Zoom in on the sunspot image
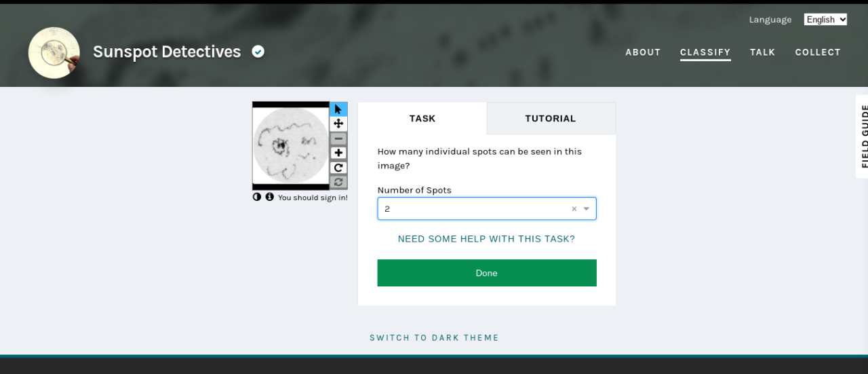This screenshot has width=868, height=374. (338, 153)
